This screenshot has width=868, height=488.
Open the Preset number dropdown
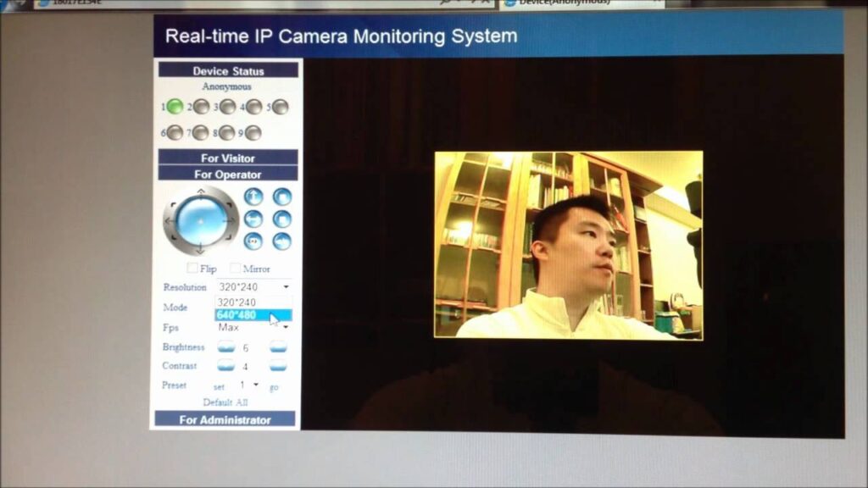coord(255,385)
